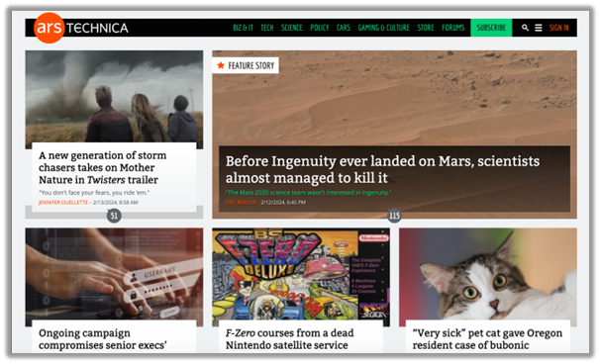Click the F-Zero Deluxe box art image

[301, 275]
